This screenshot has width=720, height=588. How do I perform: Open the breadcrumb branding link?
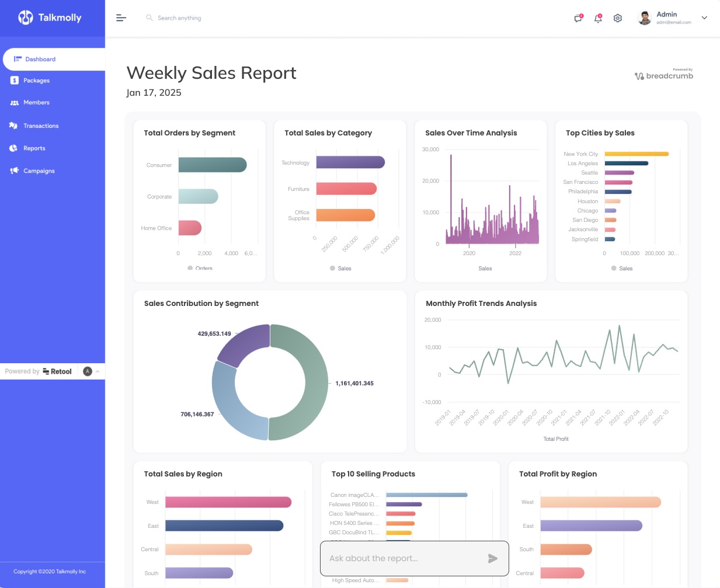coord(663,75)
